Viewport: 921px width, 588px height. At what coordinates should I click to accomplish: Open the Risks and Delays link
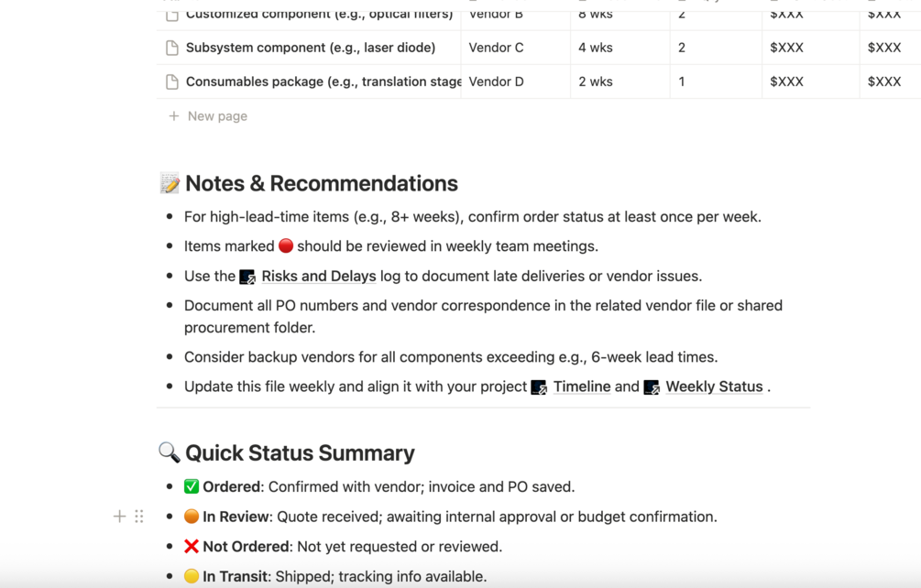(318, 276)
